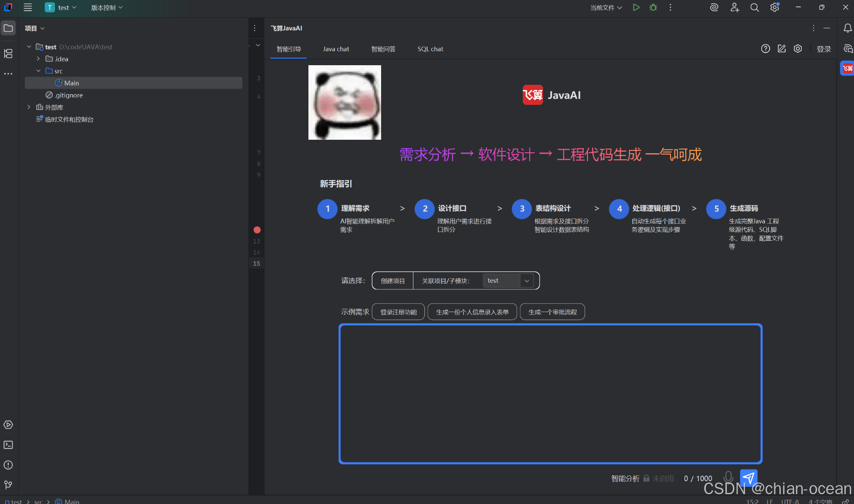Open Code With Me user icon
Screen dimensions: 854x504
click(x=735, y=7)
